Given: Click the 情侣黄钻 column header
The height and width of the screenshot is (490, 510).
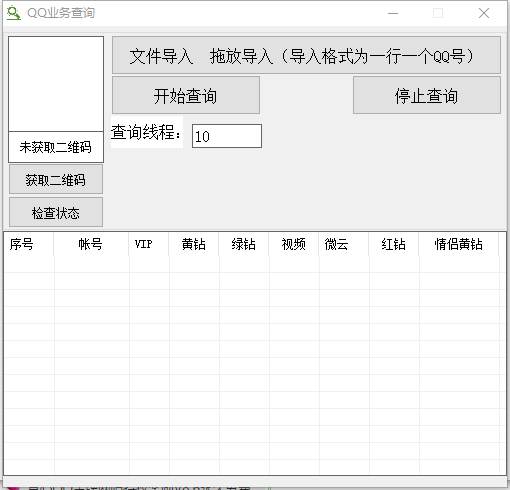Looking at the screenshot, I should tap(459, 244).
